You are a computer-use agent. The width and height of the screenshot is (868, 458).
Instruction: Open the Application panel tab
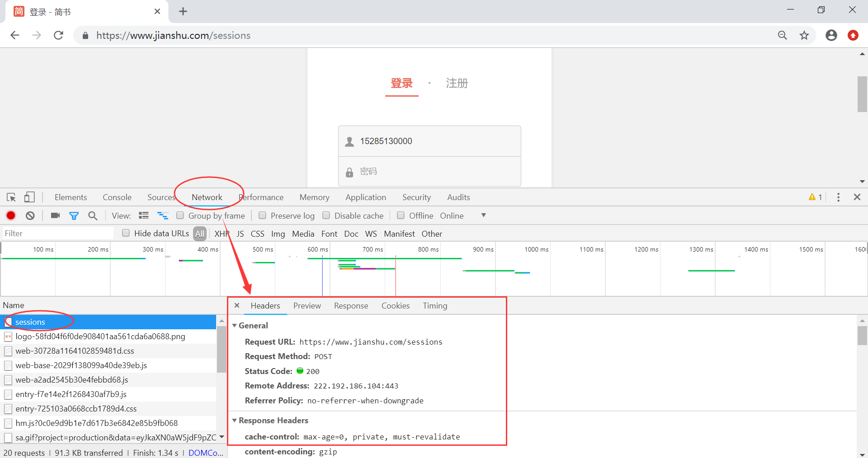point(366,197)
